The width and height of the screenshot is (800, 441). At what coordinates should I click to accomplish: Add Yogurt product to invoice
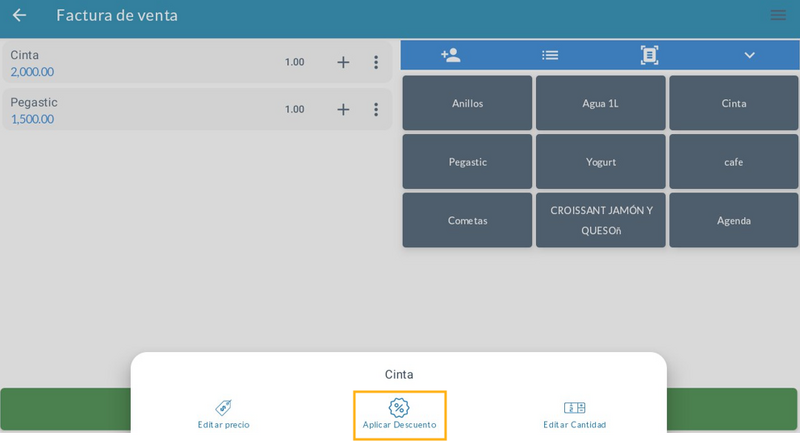point(601,162)
